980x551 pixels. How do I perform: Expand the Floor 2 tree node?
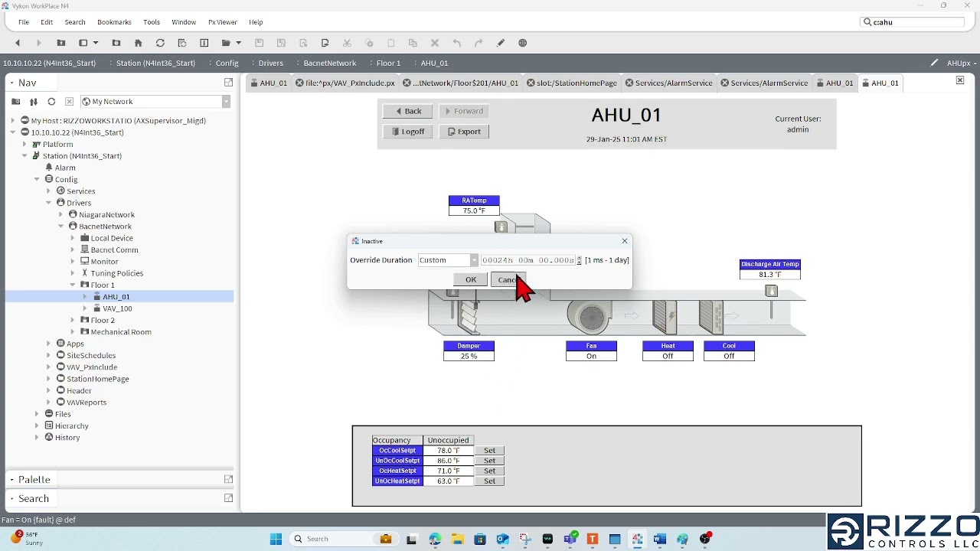tap(73, 320)
